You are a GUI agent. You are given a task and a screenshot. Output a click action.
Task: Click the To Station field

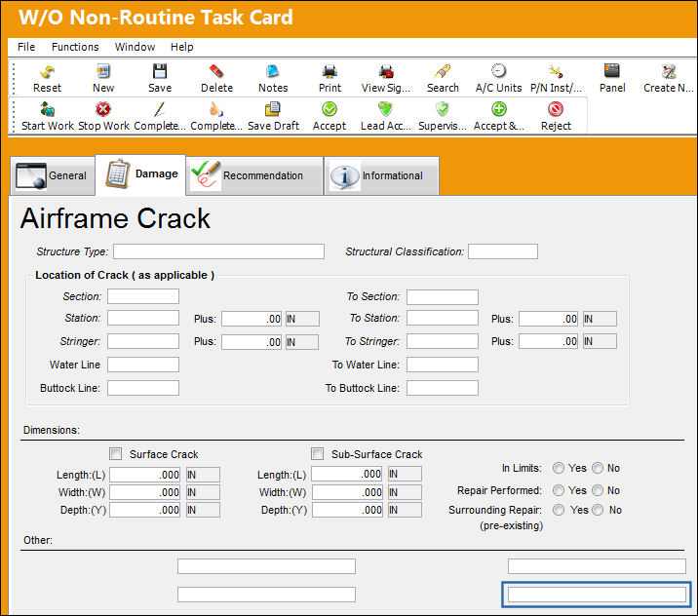tap(443, 318)
